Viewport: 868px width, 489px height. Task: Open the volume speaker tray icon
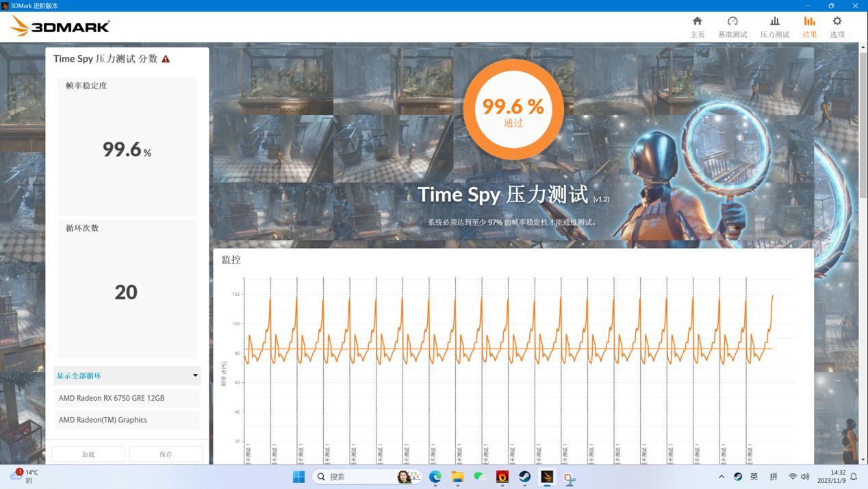[x=805, y=477]
